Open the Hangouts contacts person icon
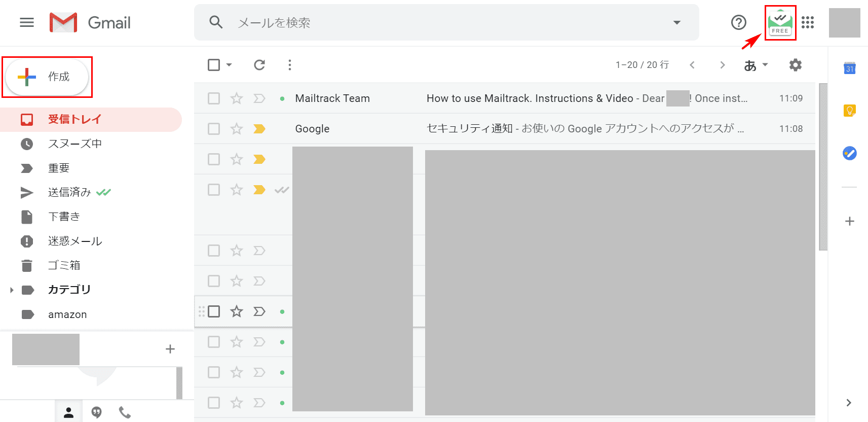Screen dimensions: 868x422 pyautogui.click(x=69, y=413)
